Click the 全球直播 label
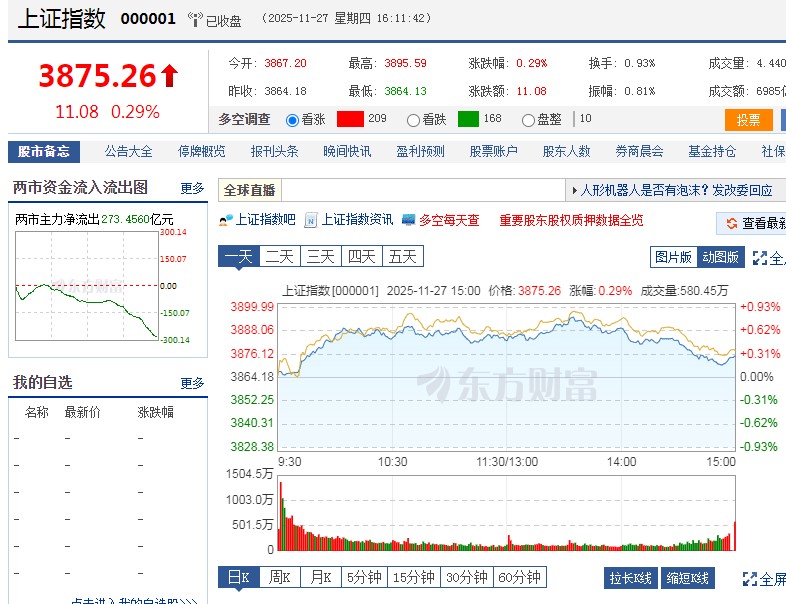 pos(250,190)
